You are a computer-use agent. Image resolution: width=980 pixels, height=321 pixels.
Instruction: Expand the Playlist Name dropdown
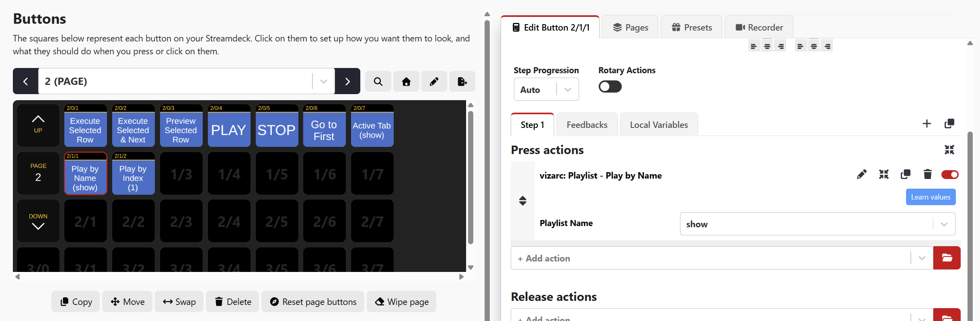(x=944, y=224)
